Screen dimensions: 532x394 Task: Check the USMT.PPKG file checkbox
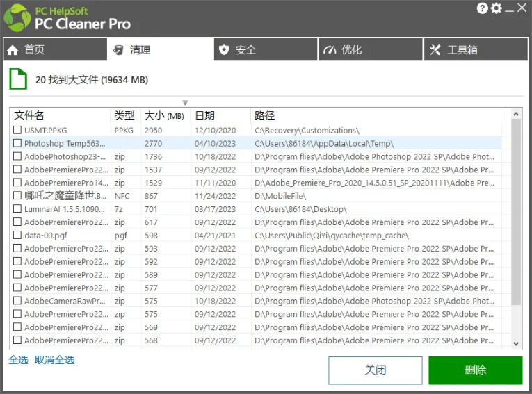(x=17, y=130)
